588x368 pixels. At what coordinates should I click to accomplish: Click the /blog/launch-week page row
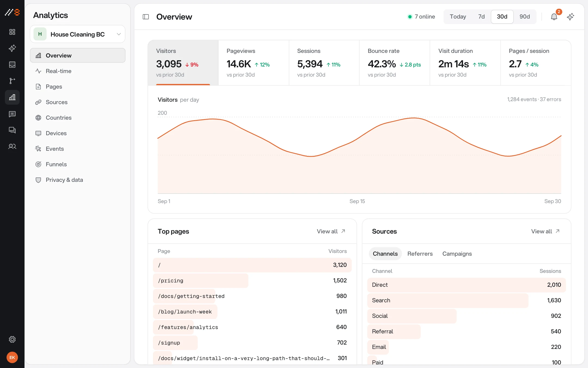(252, 312)
